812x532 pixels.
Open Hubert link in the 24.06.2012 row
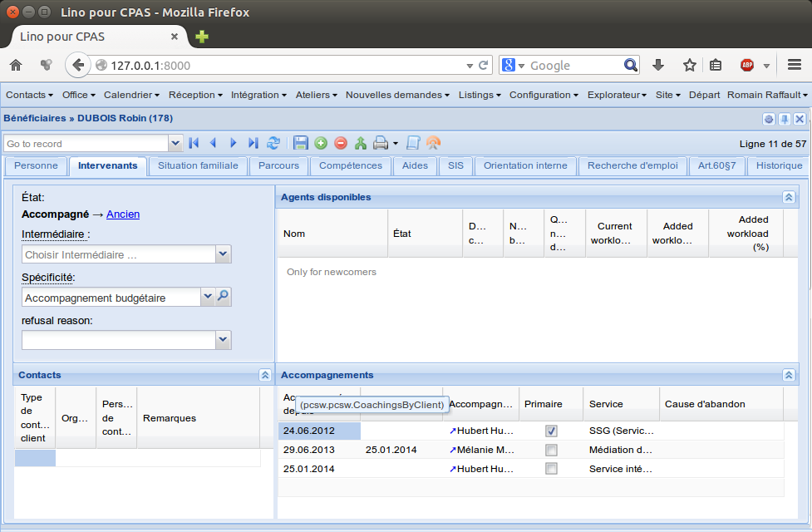pos(481,431)
